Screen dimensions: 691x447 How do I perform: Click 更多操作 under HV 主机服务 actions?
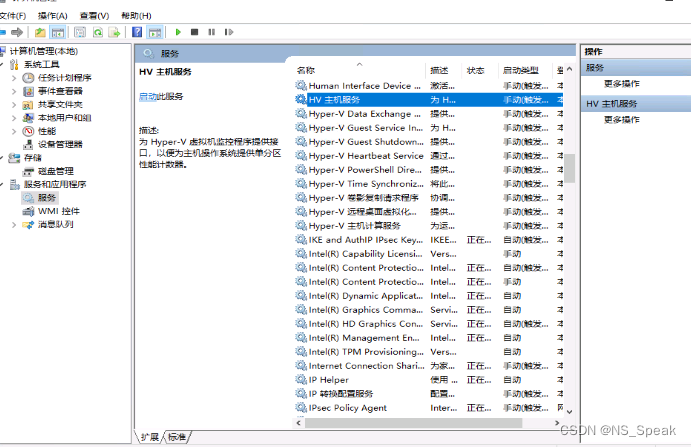(x=621, y=120)
